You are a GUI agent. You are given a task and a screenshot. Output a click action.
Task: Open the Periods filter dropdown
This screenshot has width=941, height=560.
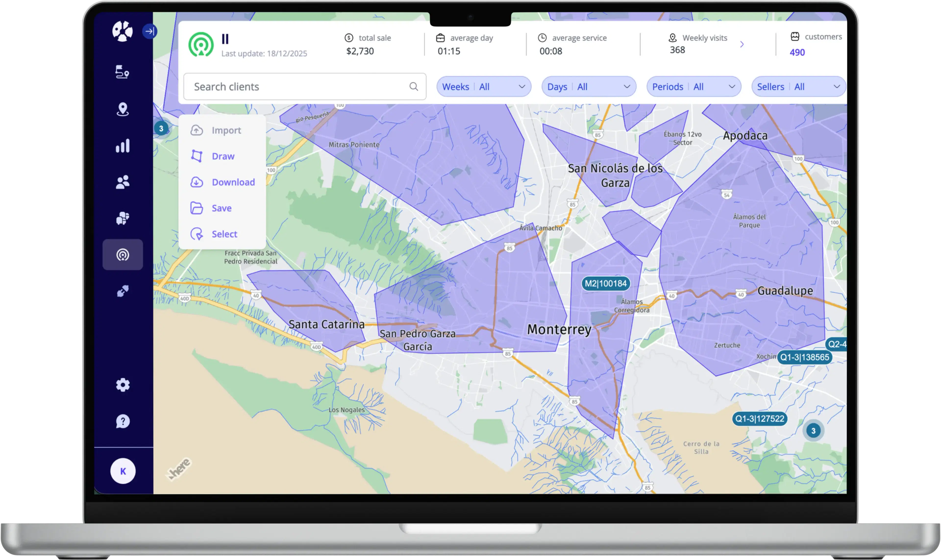694,86
